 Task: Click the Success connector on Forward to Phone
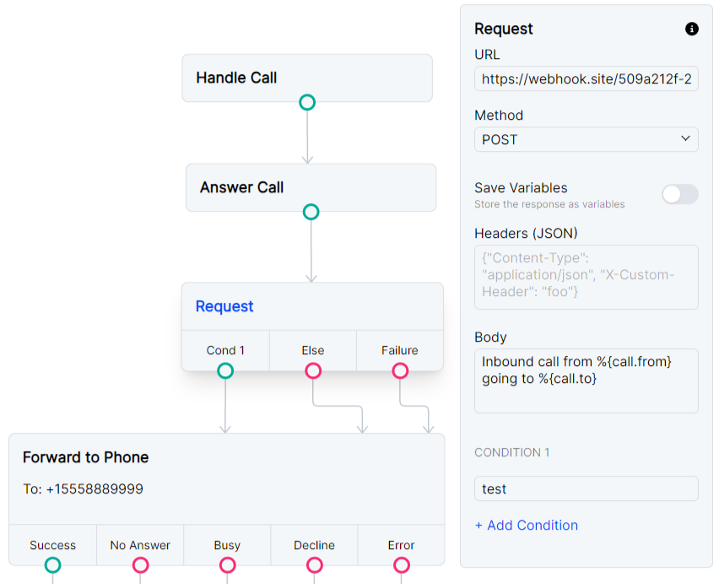click(52, 565)
